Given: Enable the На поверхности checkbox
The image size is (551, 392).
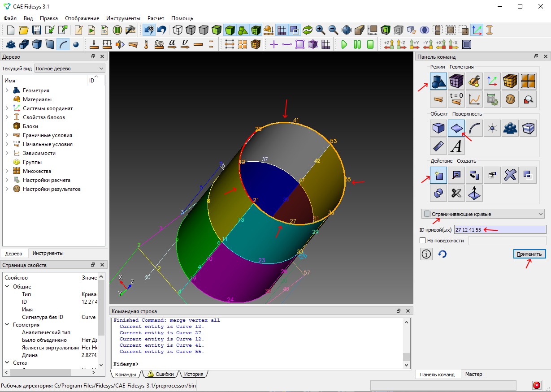Looking at the screenshot, I should pos(422,241).
